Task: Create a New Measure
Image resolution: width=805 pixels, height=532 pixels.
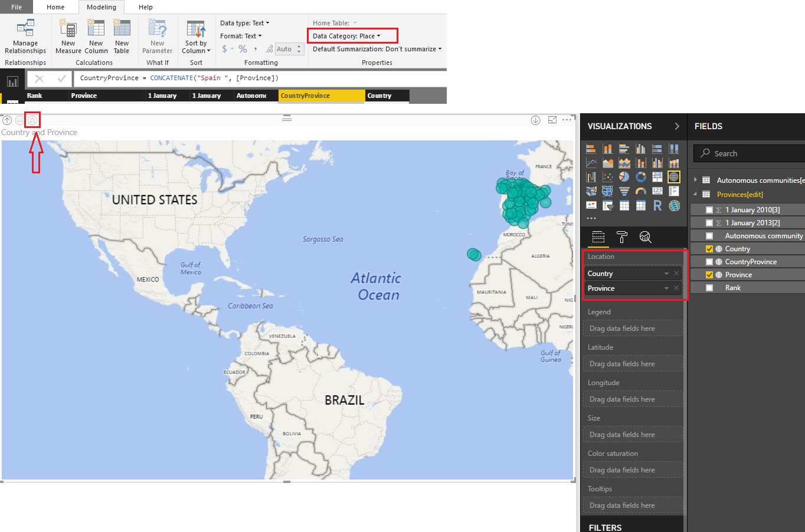Action: click(68, 37)
